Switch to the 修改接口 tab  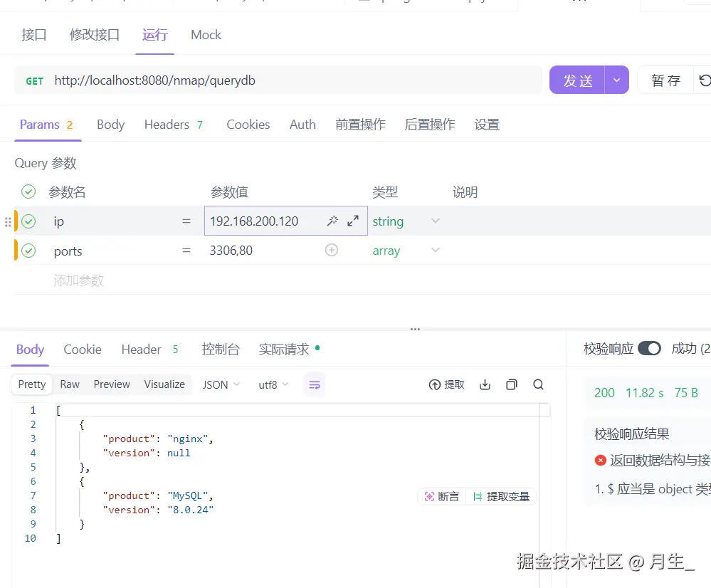tap(95, 35)
